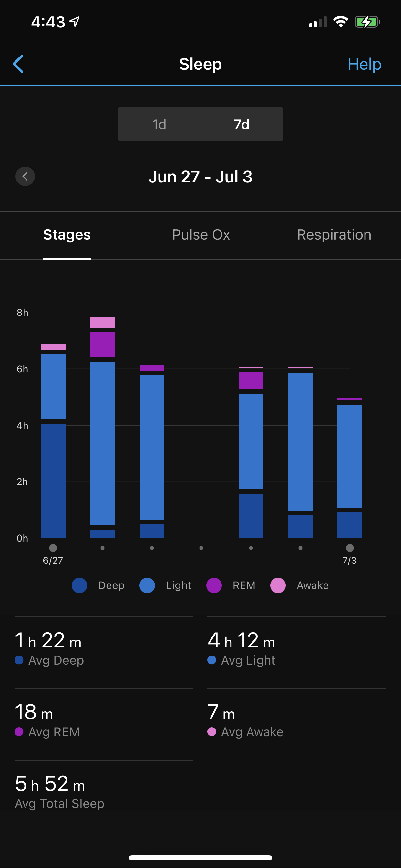Tap the Awake legend color dot

[278, 585]
